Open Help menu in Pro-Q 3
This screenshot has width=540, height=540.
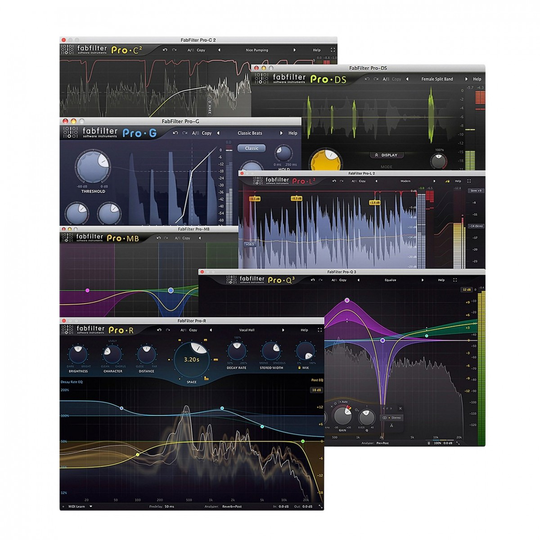pyautogui.click(x=441, y=280)
